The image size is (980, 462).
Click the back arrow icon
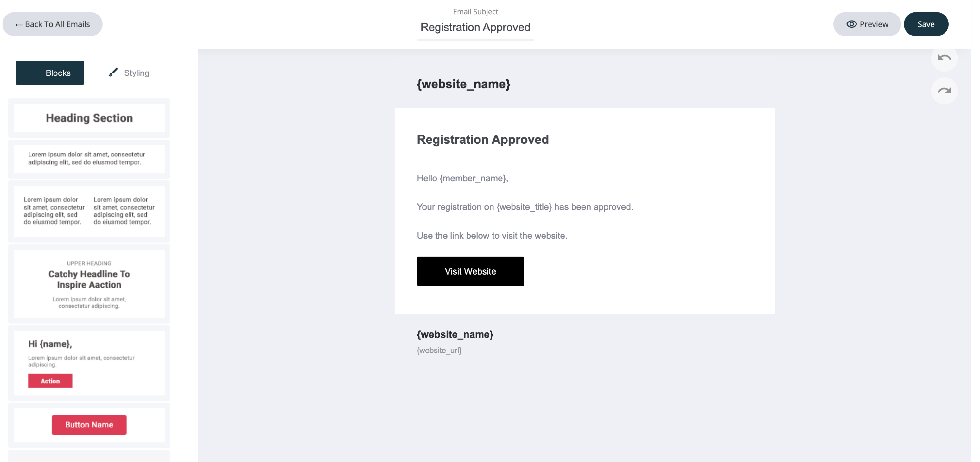[x=19, y=25]
